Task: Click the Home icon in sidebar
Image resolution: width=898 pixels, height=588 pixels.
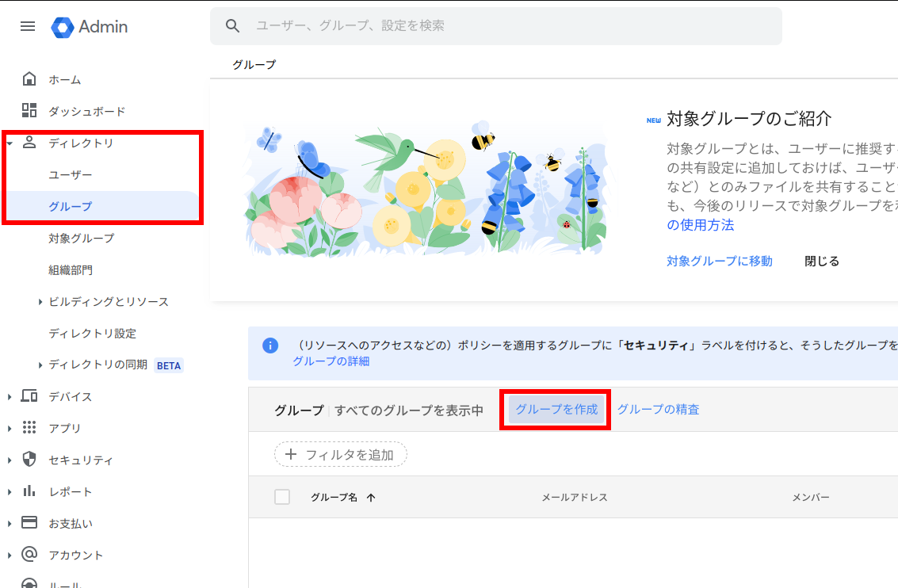Action: pyautogui.click(x=29, y=79)
